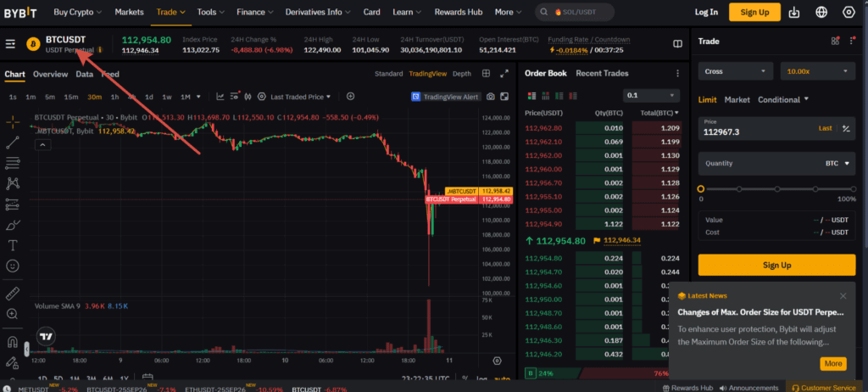The image size is (868, 392).
Task: Click More in the Latest News popup
Action: click(x=832, y=363)
